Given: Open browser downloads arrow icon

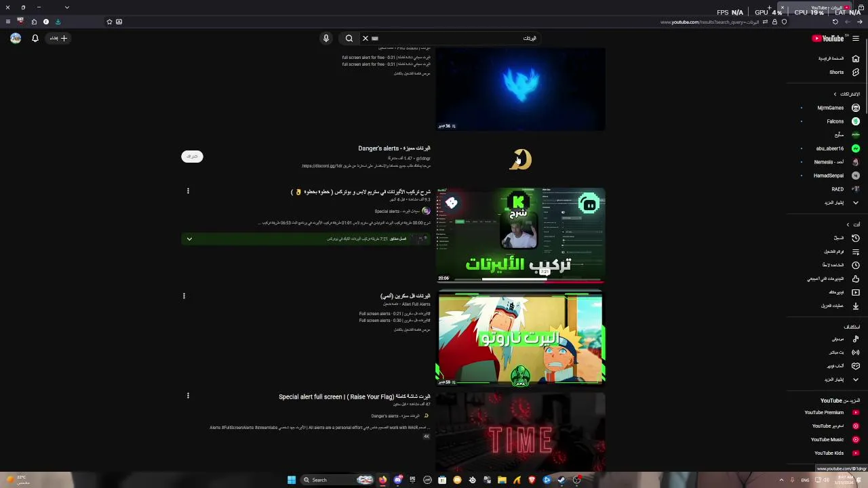Looking at the screenshot, I should tap(58, 22).
